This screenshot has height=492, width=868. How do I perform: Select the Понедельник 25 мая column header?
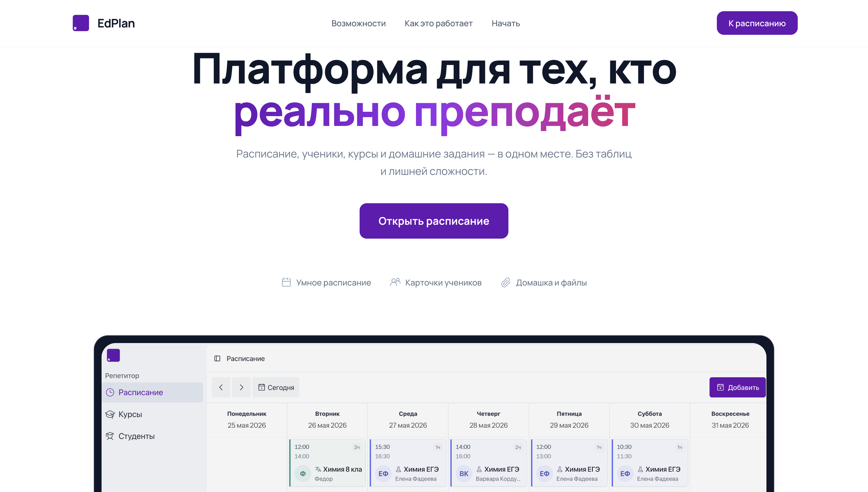(247, 420)
